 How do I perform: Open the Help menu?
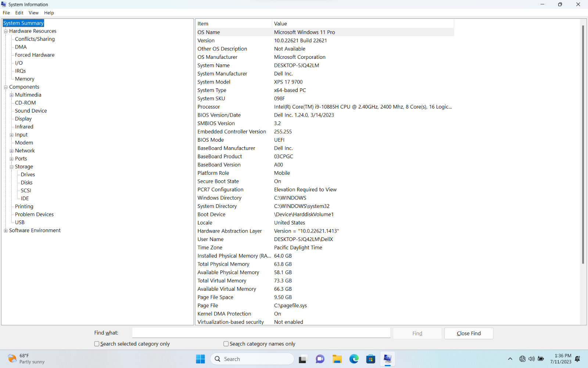pyautogui.click(x=49, y=13)
